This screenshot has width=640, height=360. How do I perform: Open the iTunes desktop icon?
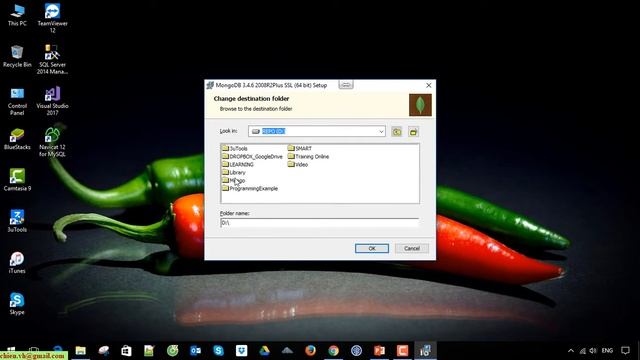[17, 262]
